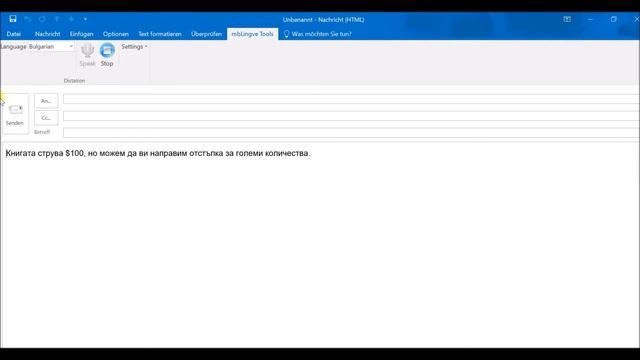Click into the Betreff subject field
The height and width of the screenshot is (360, 640).
coord(351,133)
